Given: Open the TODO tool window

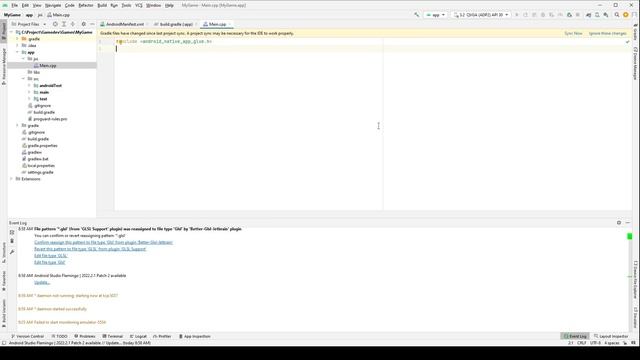Looking at the screenshot, I should point(60,336).
